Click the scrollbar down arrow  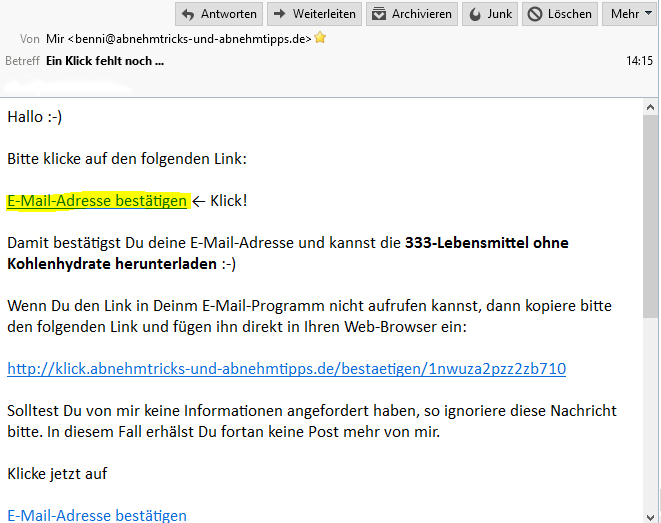click(x=650, y=517)
